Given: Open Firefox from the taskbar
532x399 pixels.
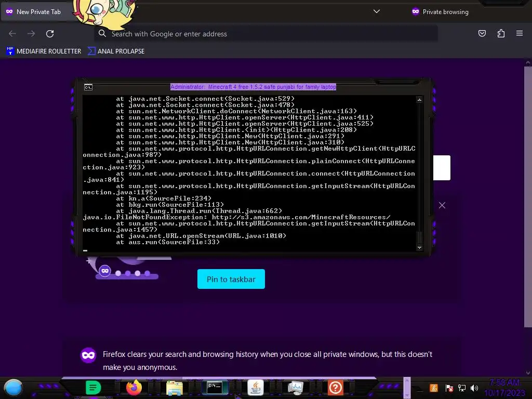Looking at the screenshot, I should 134,388.
